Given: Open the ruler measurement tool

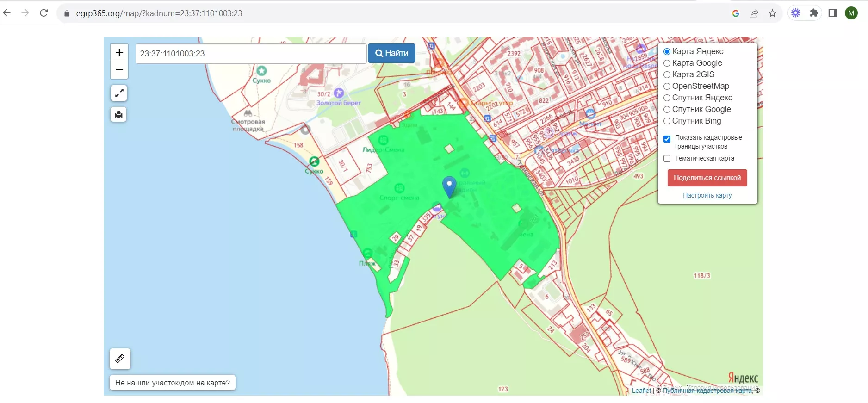Looking at the screenshot, I should (x=120, y=359).
